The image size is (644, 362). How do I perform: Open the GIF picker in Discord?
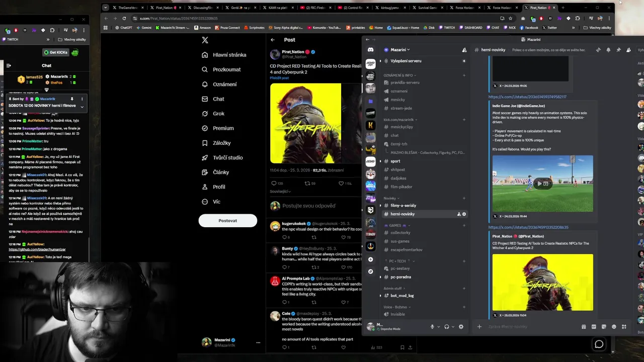(594, 327)
